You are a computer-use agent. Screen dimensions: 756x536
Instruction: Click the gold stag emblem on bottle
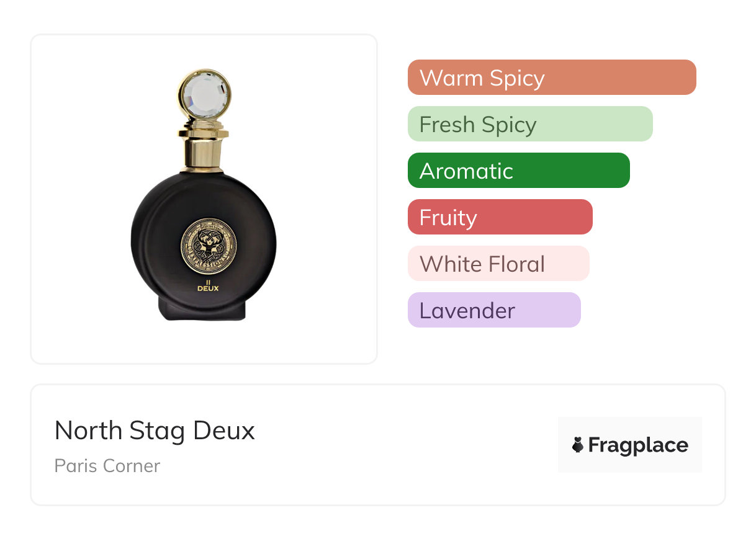[x=208, y=246]
